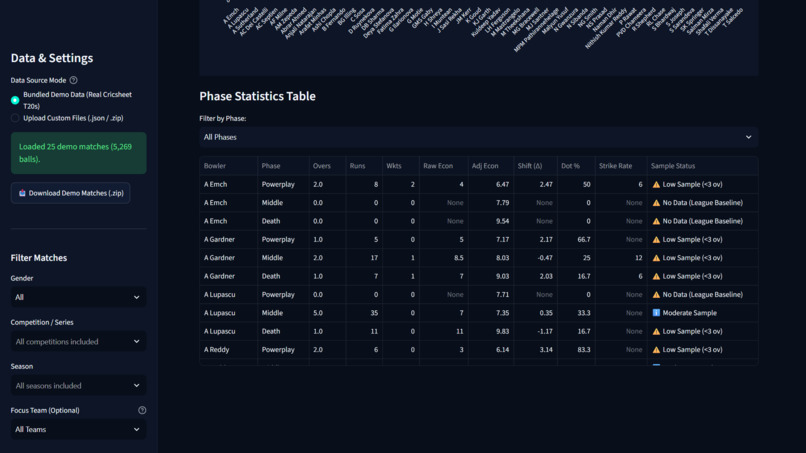Select Upload Custom Files radio option
Screen dimensions: 806x453
pyautogui.click(x=15, y=118)
